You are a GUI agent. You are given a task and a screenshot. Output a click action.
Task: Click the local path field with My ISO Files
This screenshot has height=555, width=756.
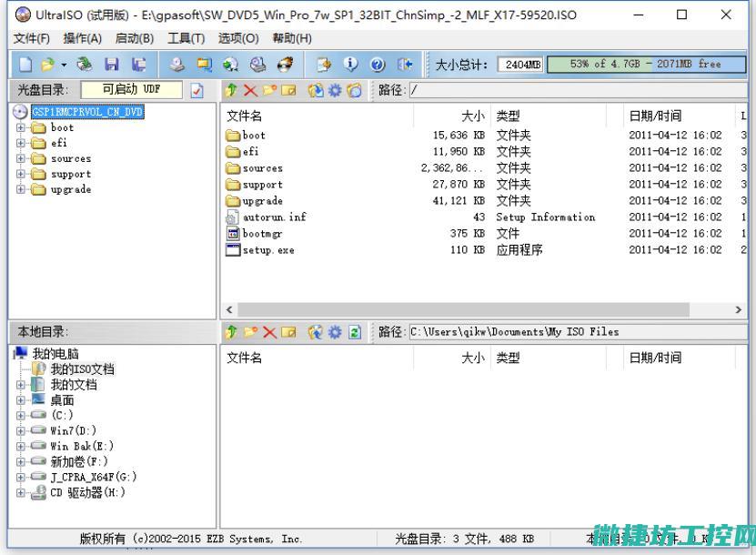pos(579,332)
